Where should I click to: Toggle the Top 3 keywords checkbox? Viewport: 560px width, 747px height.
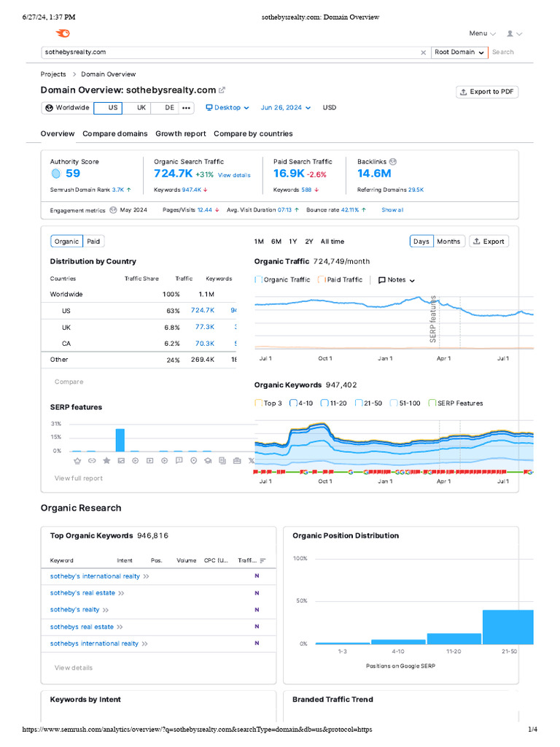pyautogui.click(x=258, y=403)
